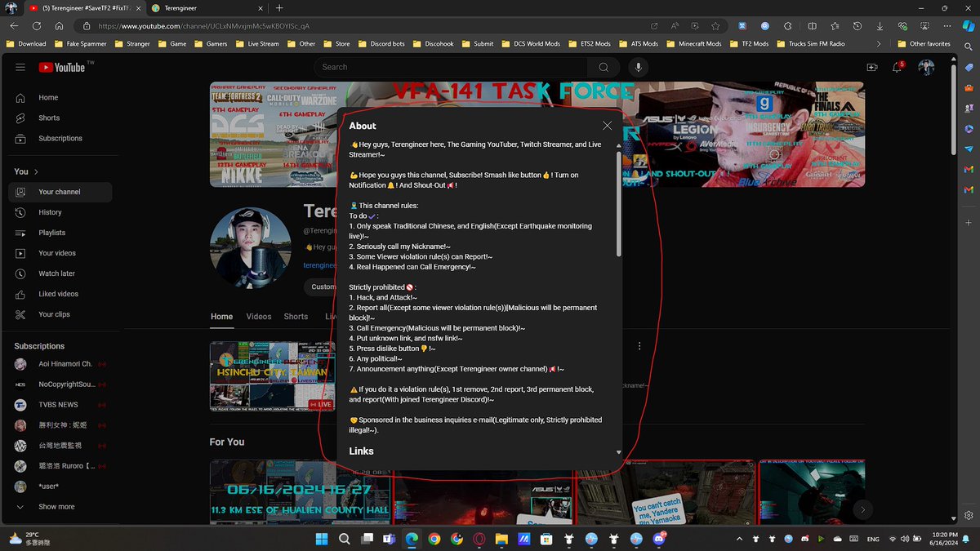Switch to the channel Home tab
Screen dimensions: 980x551
pos(221,317)
